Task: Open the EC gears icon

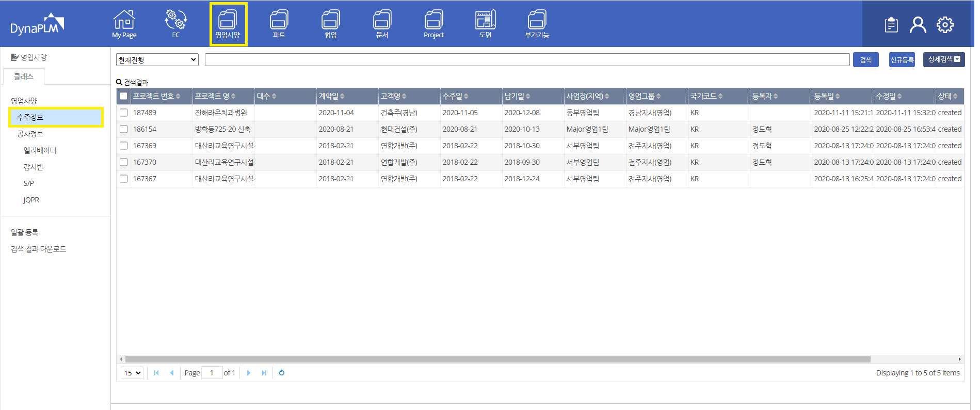Action: (x=176, y=24)
